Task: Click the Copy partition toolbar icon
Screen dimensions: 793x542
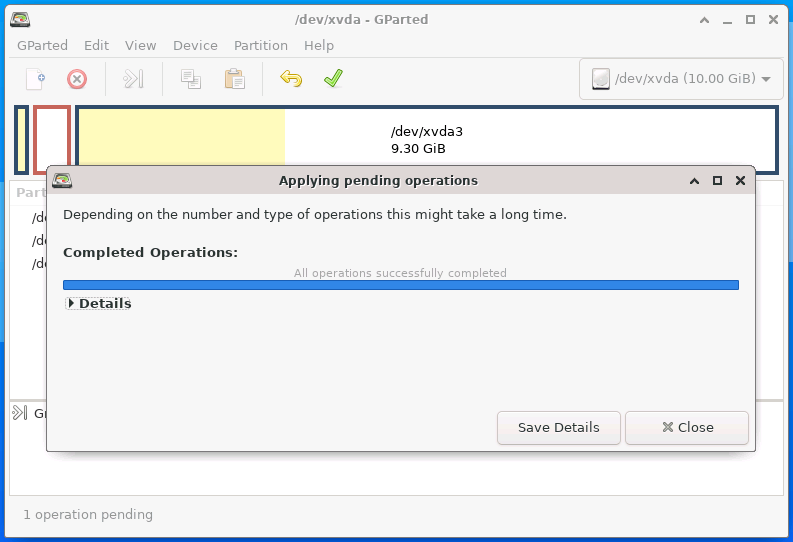Action: (191, 79)
